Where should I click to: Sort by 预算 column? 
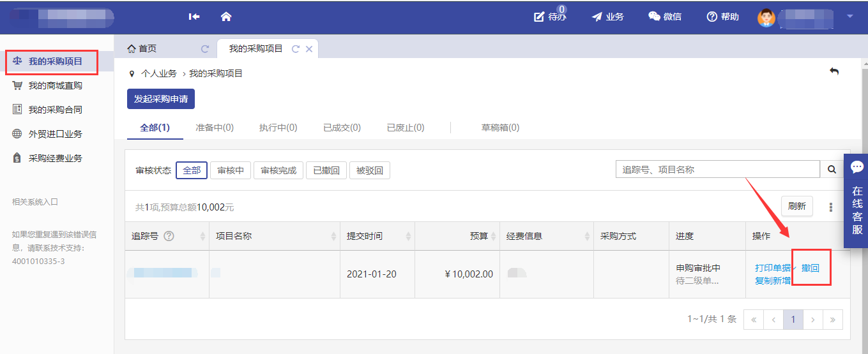pos(492,237)
